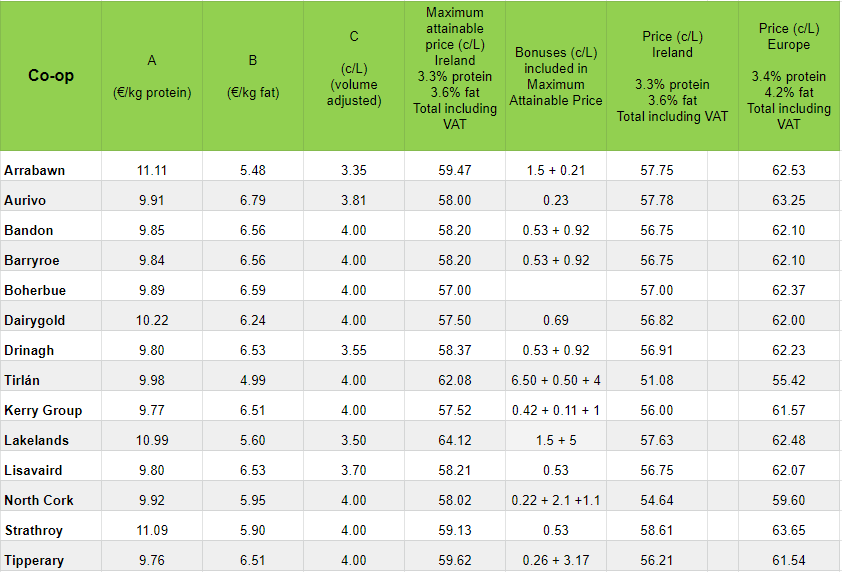Select Dairygold's protein value 10.22
Screen dimensions: 842x572
click(152, 321)
